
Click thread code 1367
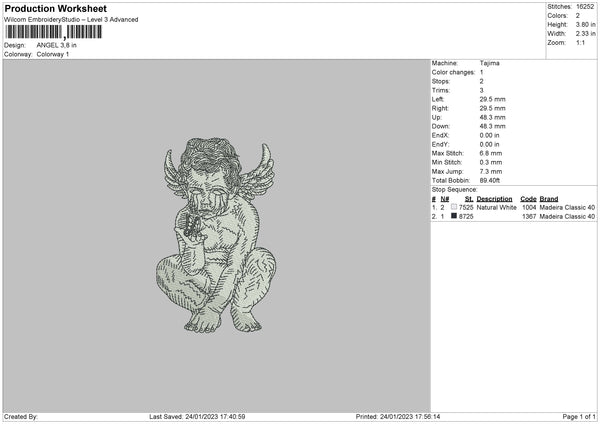pos(529,217)
